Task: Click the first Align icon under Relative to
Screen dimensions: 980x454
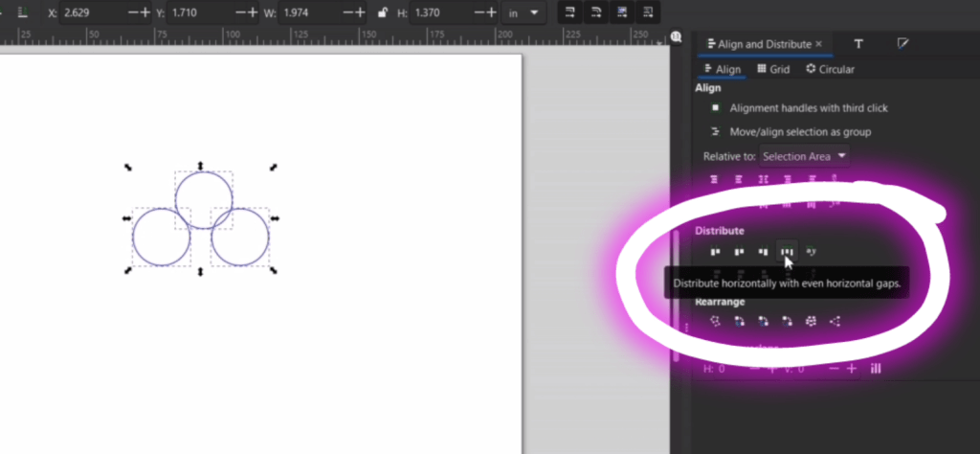Action: (714, 179)
